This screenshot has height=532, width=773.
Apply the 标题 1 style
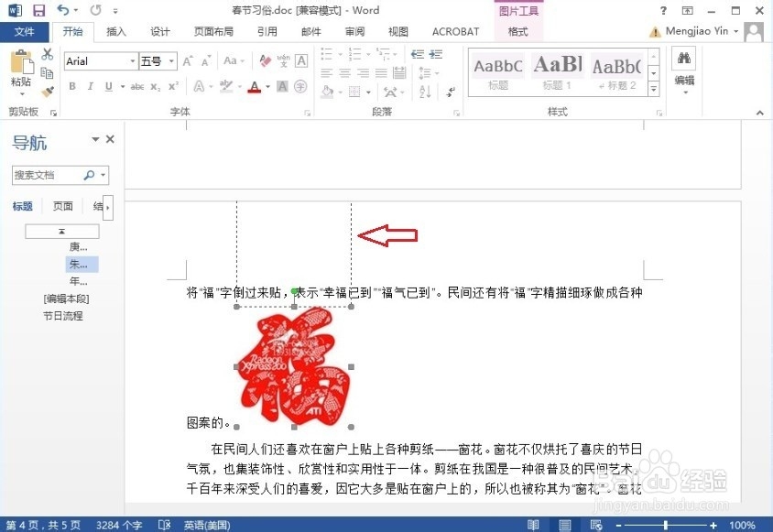click(557, 72)
